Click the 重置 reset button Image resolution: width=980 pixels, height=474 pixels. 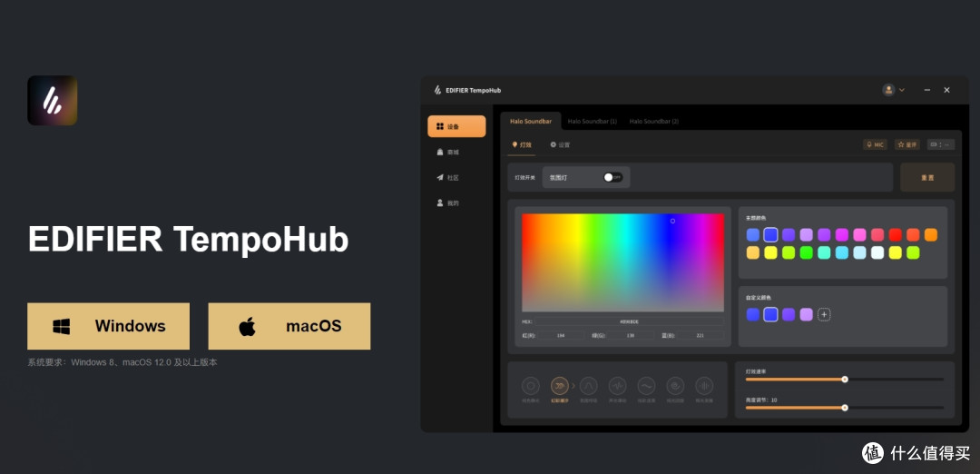[x=926, y=178]
